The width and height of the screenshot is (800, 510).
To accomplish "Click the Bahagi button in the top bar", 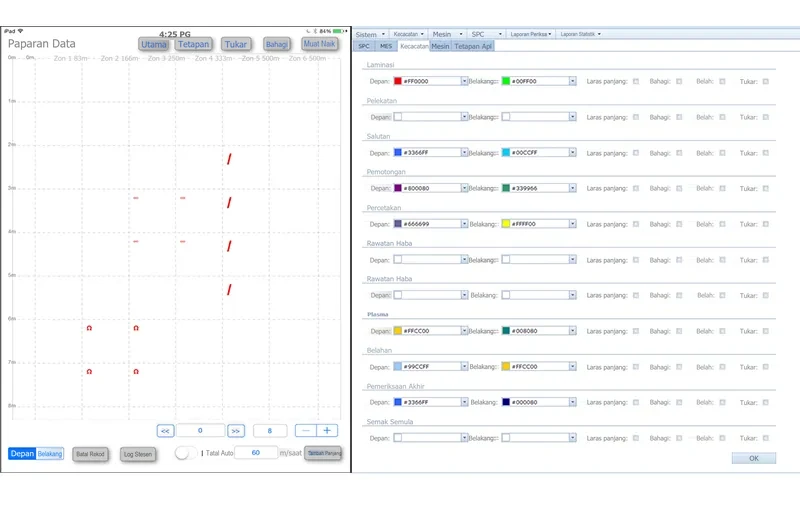I will [x=277, y=44].
